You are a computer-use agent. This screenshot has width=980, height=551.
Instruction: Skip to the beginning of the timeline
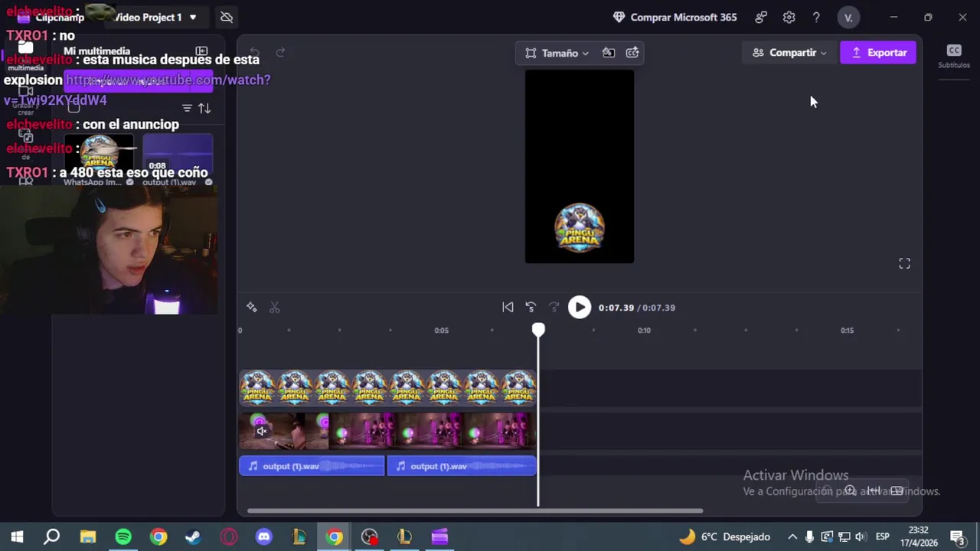point(508,308)
